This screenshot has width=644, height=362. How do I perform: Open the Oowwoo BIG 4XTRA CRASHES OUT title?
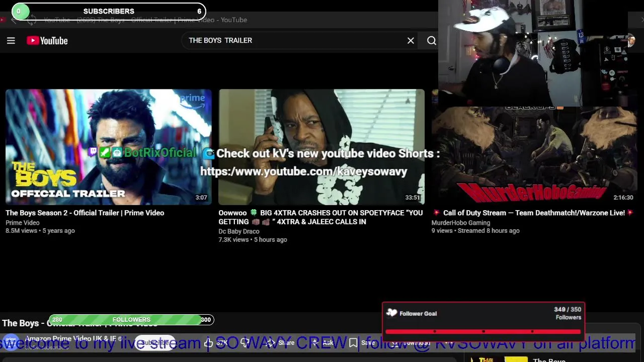point(320,217)
